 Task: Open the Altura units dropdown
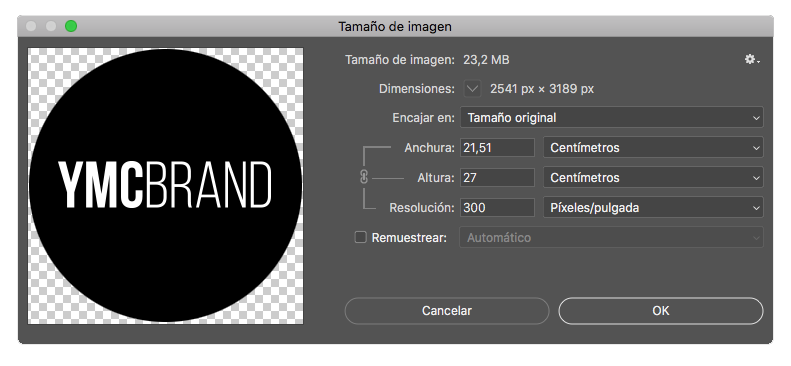(653, 177)
